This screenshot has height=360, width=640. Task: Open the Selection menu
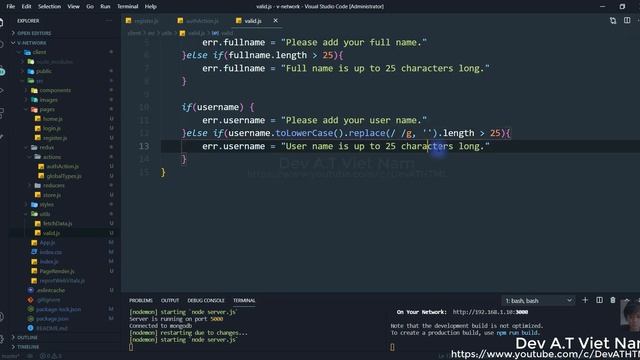pyautogui.click(x=49, y=7)
